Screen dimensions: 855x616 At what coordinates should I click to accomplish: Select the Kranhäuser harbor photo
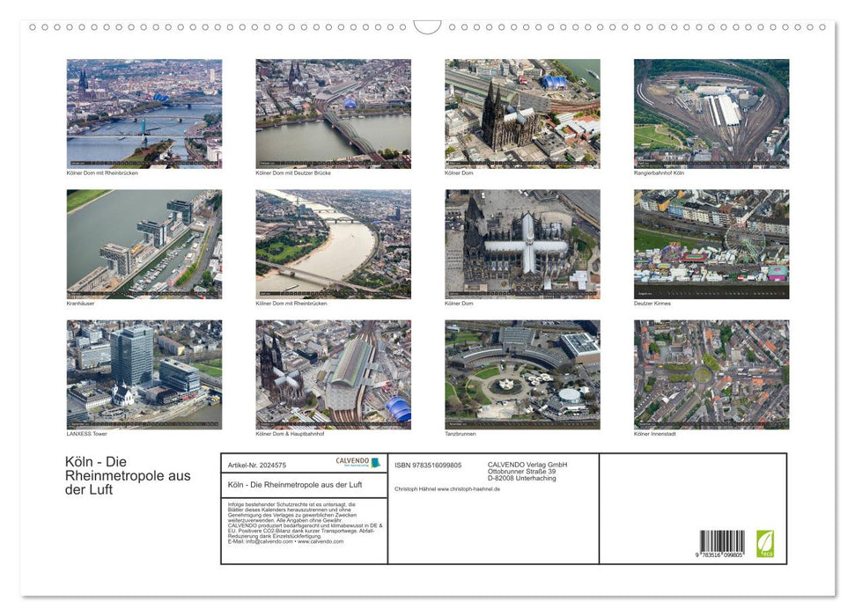(144, 244)
